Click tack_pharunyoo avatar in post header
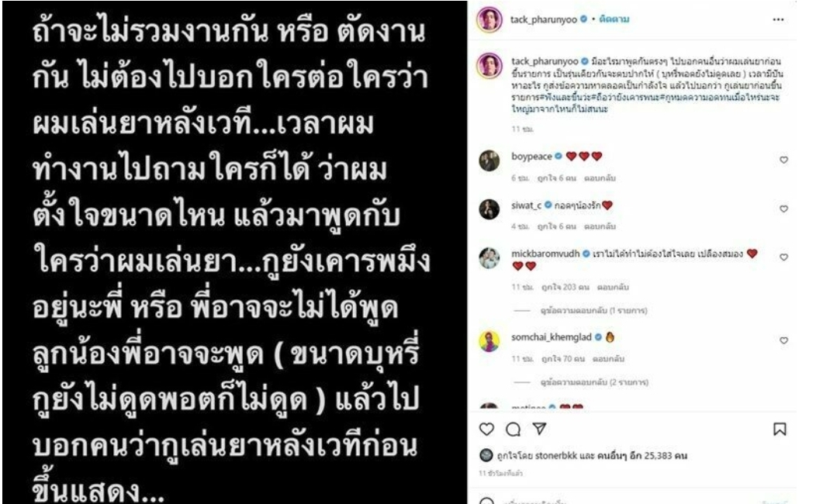Screen dimensions: 816x504 pos(489,19)
